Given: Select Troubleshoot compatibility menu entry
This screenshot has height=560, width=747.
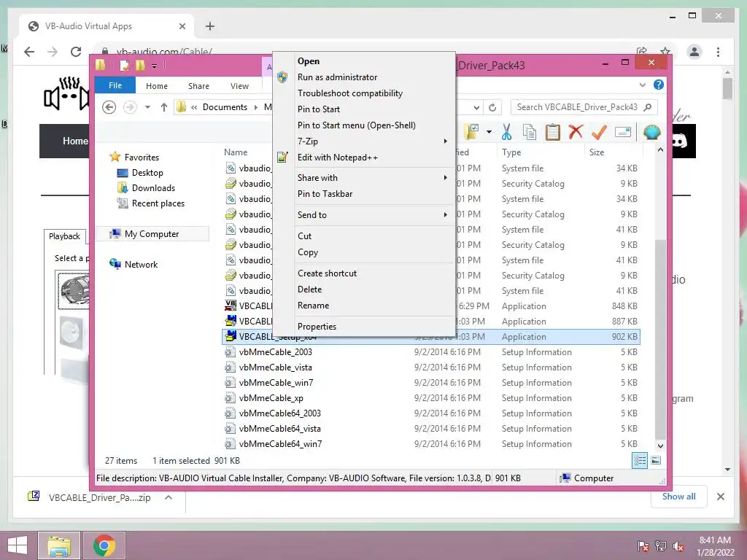Looking at the screenshot, I should tap(364, 93).
